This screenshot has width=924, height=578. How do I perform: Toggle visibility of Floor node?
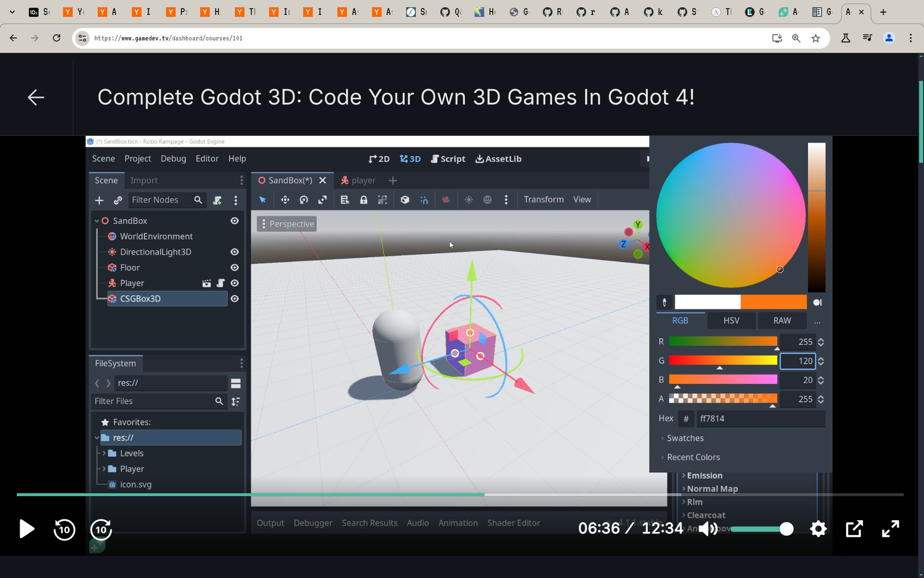click(234, 268)
